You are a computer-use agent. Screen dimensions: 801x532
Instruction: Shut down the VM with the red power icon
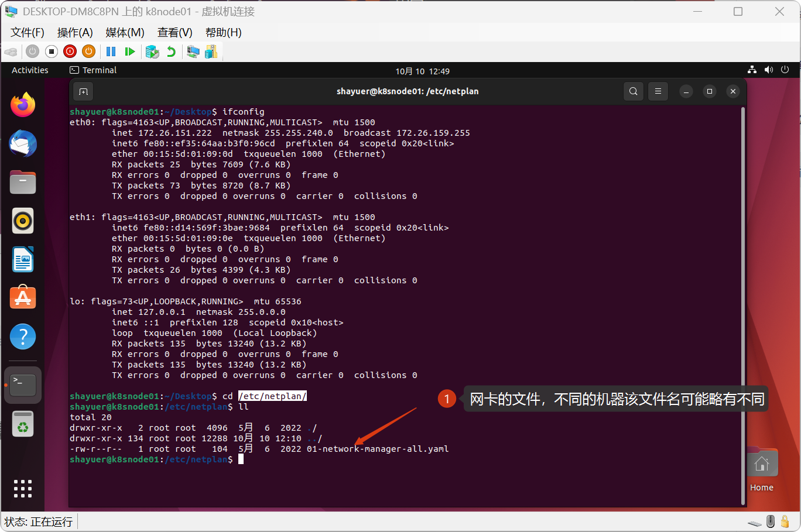pyautogui.click(x=70, y=52)
